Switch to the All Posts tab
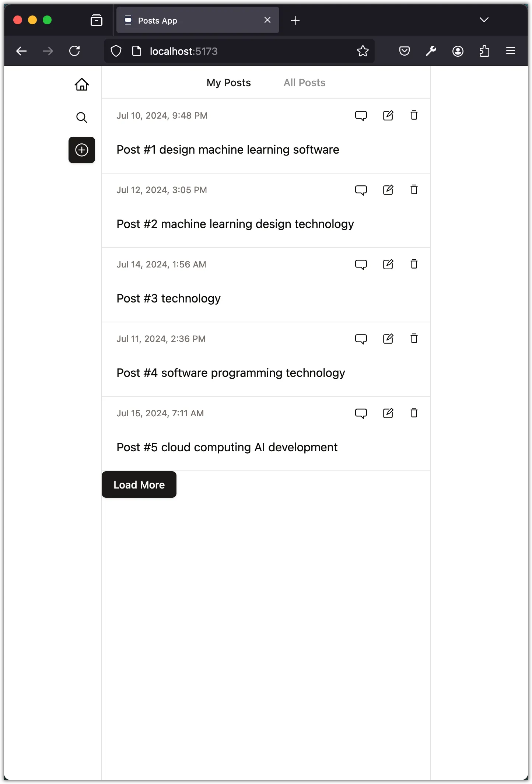 click(304, 83)
